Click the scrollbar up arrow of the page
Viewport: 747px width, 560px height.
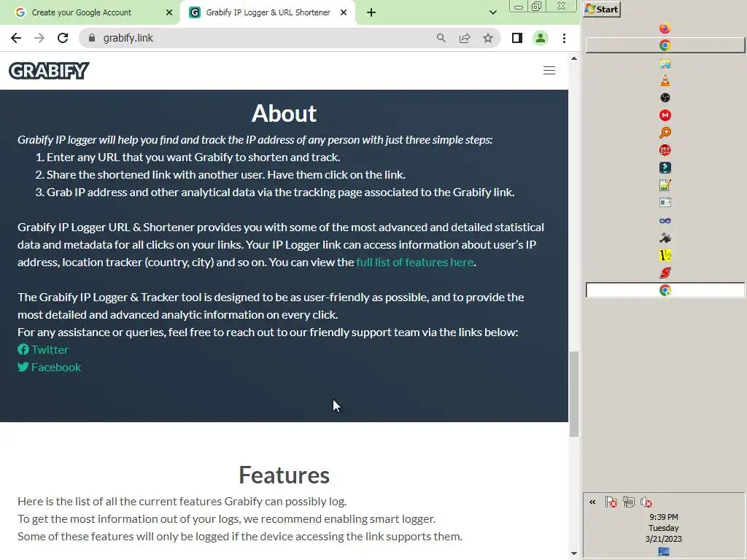573,58
